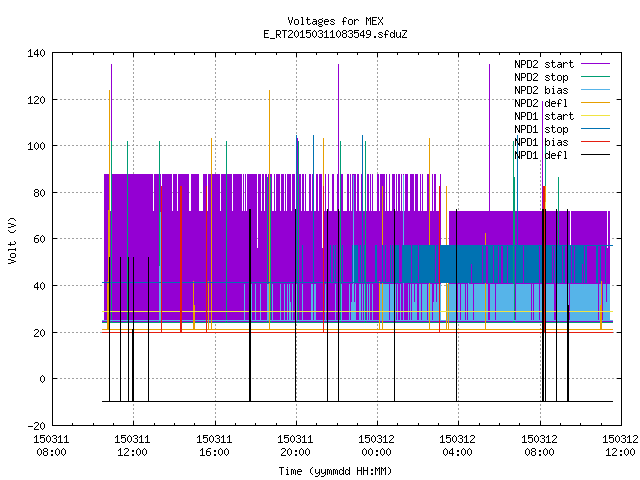Click the NPD1 start yellow legend line
This screenshot has height=480, width=640.
pyautogui.click(x=595, y=116)
